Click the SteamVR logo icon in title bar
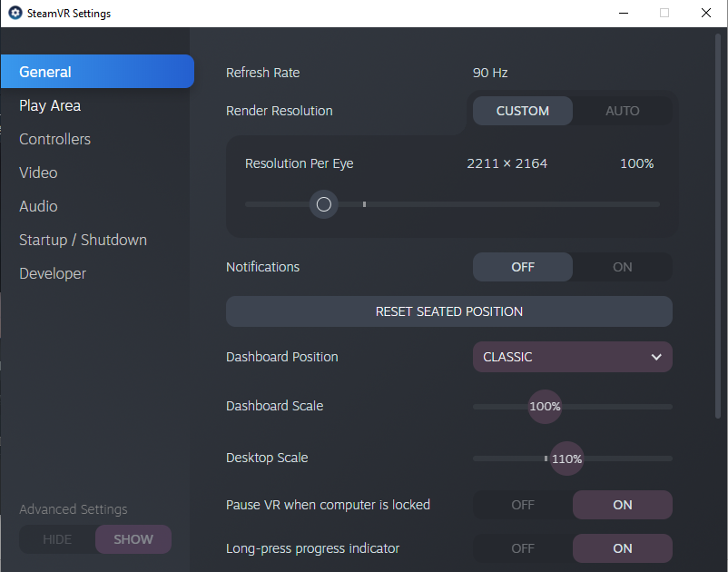 pyautogui.click(x=15, y=13)
